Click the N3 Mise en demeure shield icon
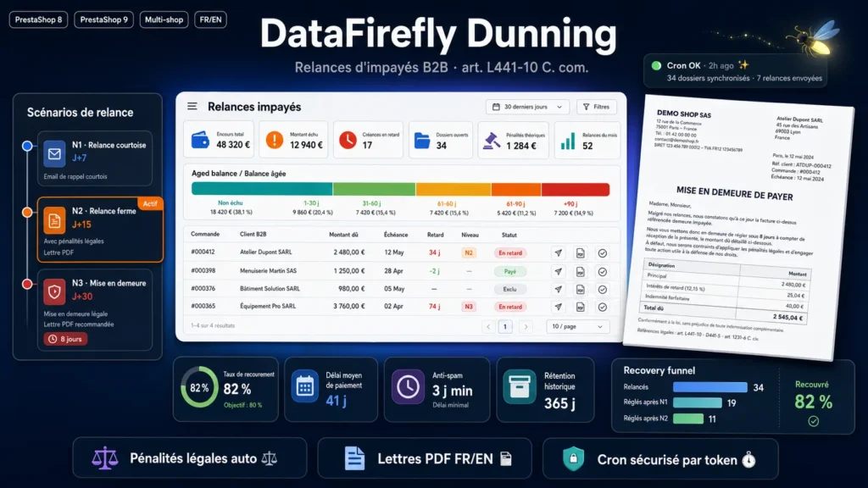 coord(54,291)
